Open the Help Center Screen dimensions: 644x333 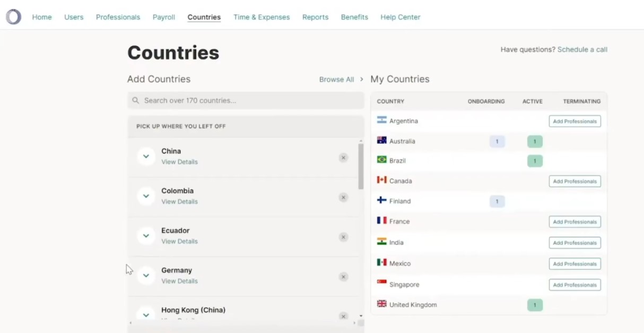(401, 17)
